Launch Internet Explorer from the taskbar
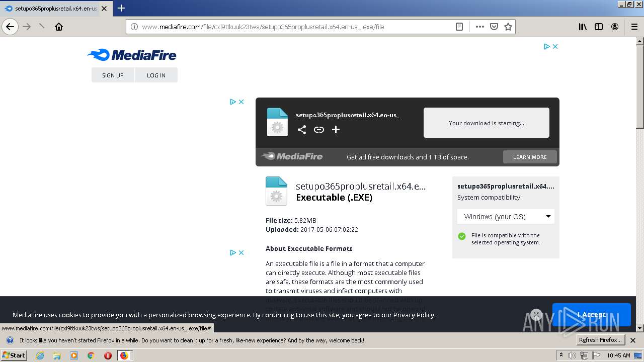644x362 pixels. point(40,355)
